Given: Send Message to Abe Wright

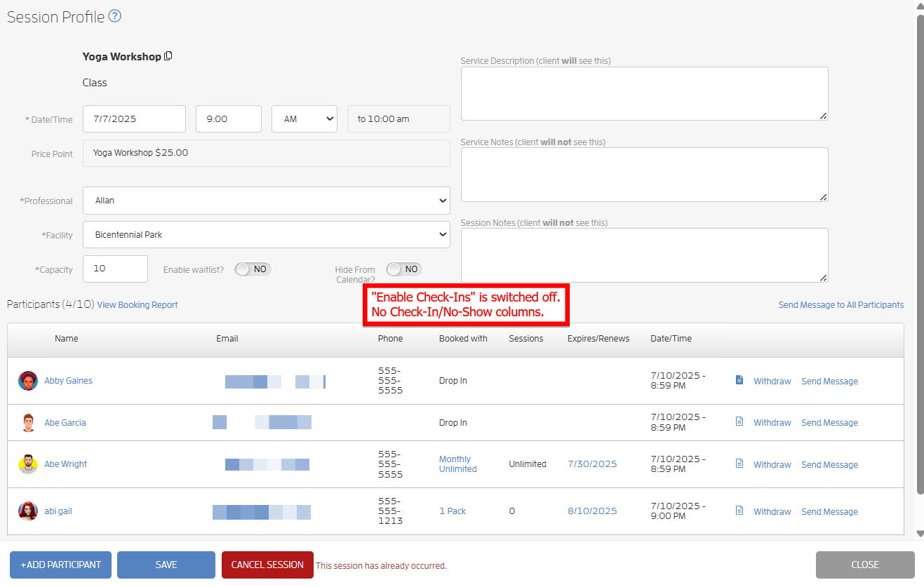Looking at the screenshot, I should click(x=830, y=465).
